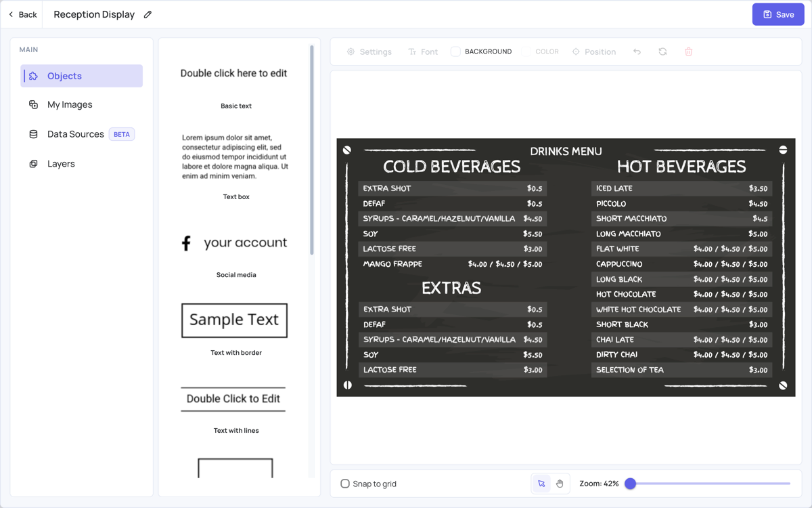This screenshot has width=812, height=508.
Task: Click the LONG BLACK row
Action: (681, 279)
